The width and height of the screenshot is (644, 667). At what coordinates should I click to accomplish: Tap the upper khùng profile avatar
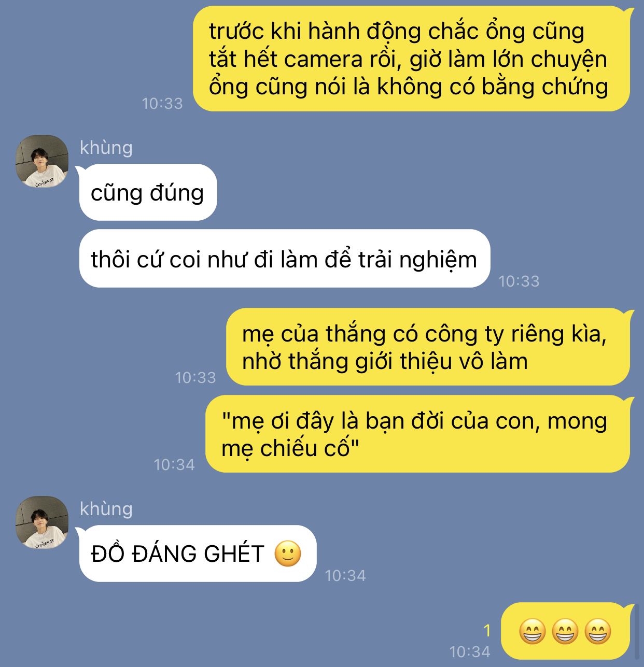click(x=42, y=161)
